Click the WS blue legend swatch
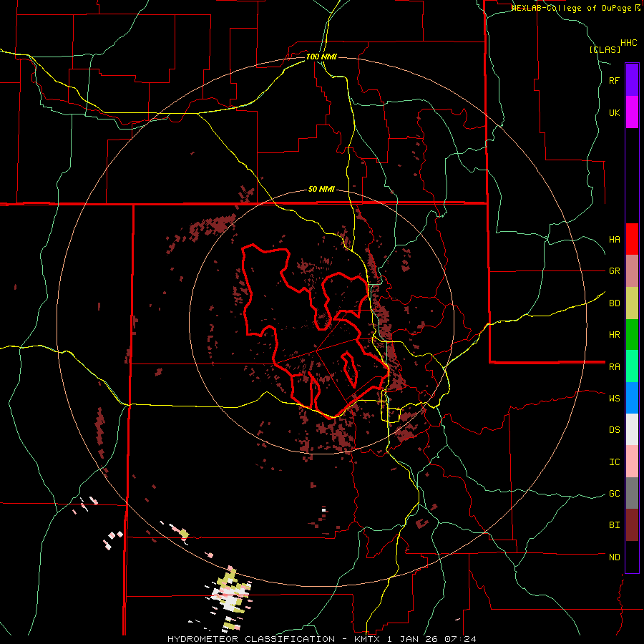644x644 pixels. coord(632,398)
